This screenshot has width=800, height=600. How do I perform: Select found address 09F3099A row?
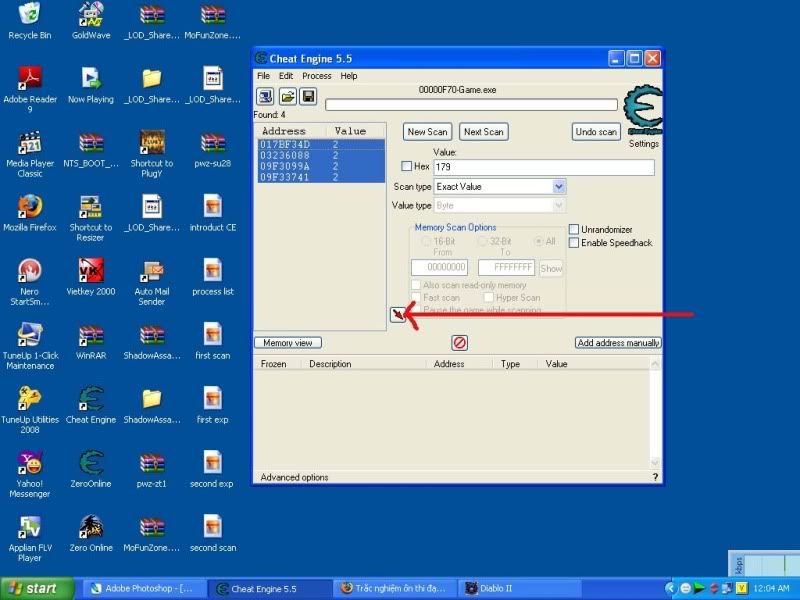pyautogui.click(x=321, y=166)
